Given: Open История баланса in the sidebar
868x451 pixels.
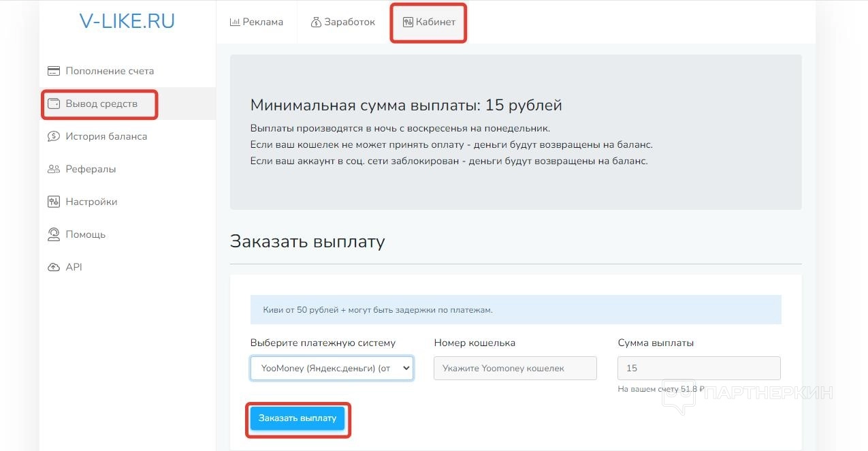Looking at the screenshot, I should (106, 136).
